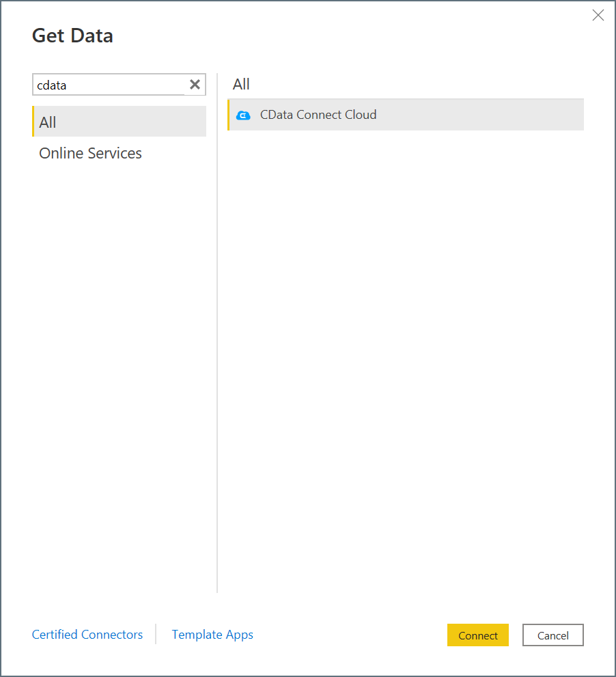The width and height of the screenshot is (616, 677).
Task: Select the All category in the sidebar
Action: click(48, 122)
